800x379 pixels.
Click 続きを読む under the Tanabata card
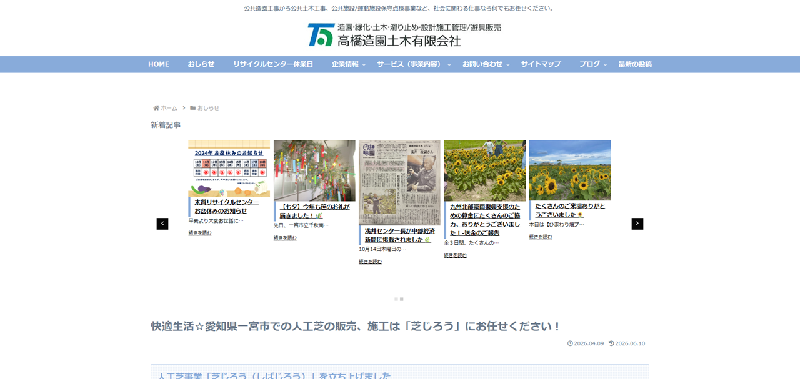coord(285,237)
